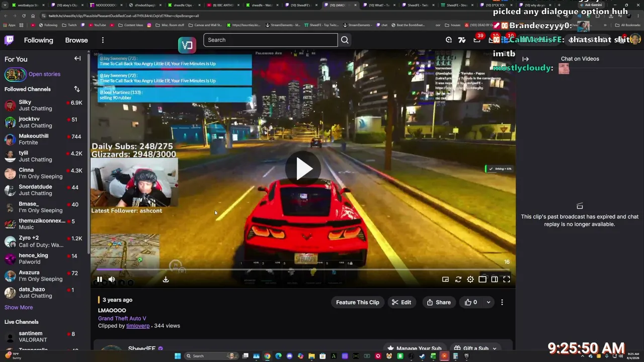Open Misc. Room stuff bookmark folder
This screenshot has height=362, width=644.
[170, 25]
